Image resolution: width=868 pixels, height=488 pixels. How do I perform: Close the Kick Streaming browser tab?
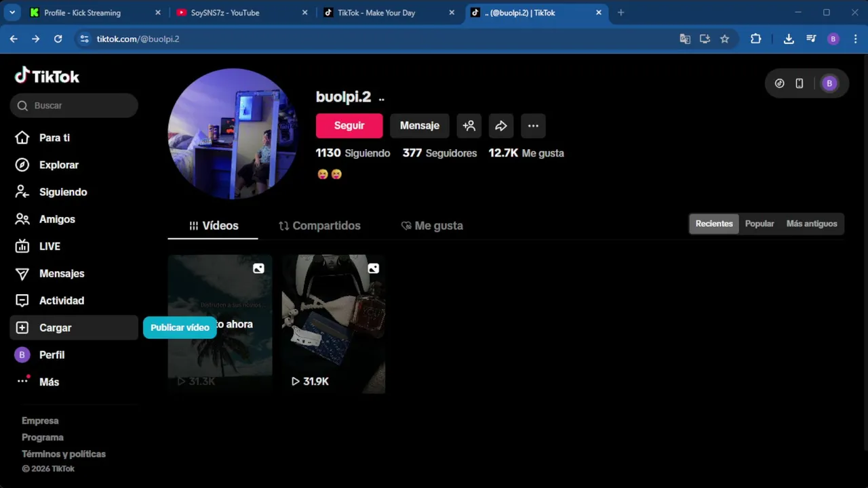[157, 12]
